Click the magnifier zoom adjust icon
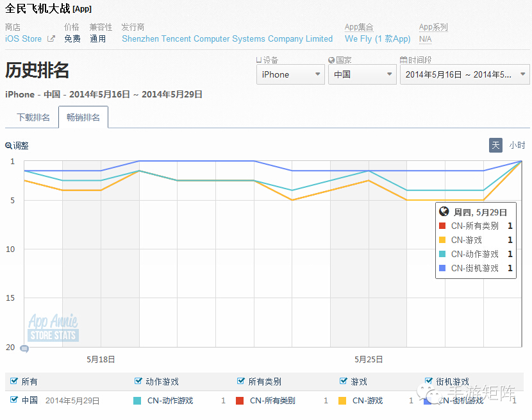The image size is (532, 420). pyautogui.click(x=8, y=146)
